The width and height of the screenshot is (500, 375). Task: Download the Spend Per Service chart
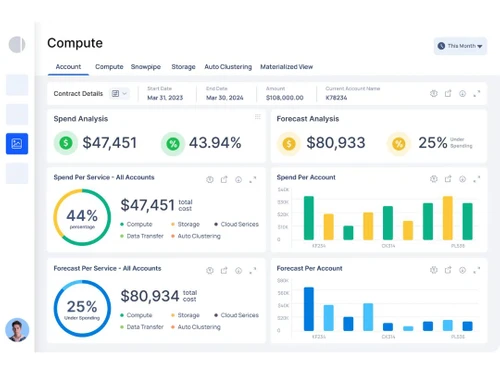point(238,180)
